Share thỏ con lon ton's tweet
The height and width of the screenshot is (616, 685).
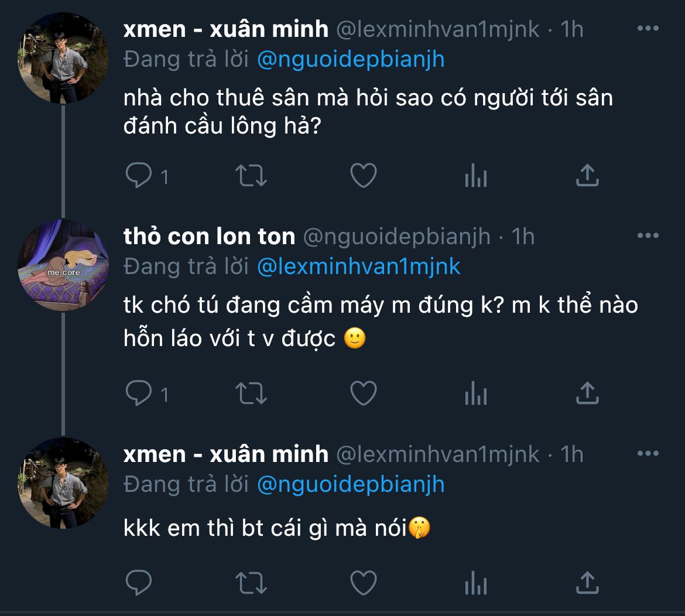coord(587,394)
